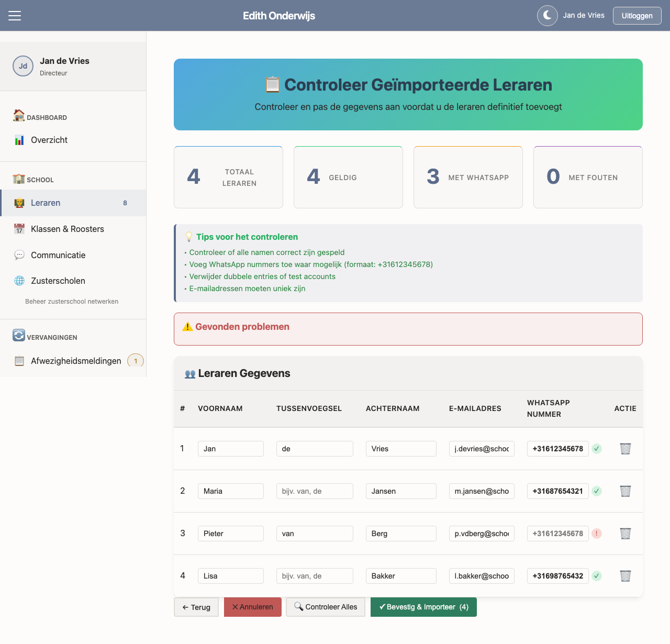The height and width of the screenshot is (644, 670).
Task: Click valid checkmark next to +31687654321
Action: pyautogui.click(x=597, y=491)
